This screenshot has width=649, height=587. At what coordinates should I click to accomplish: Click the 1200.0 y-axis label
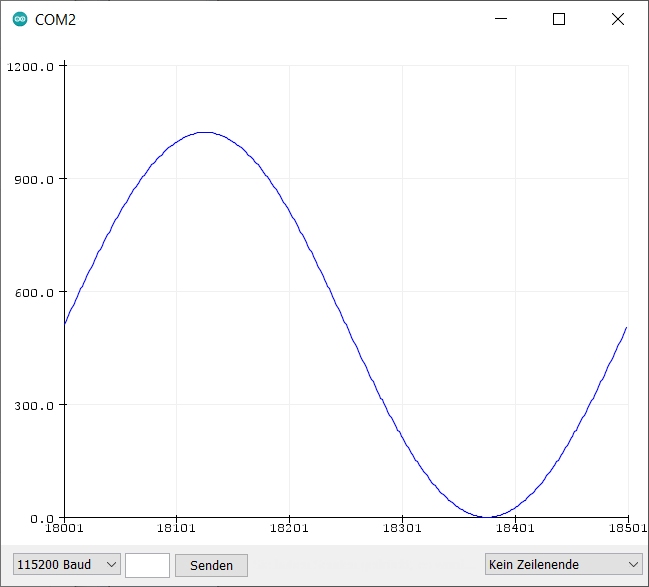tap(32, 67)
